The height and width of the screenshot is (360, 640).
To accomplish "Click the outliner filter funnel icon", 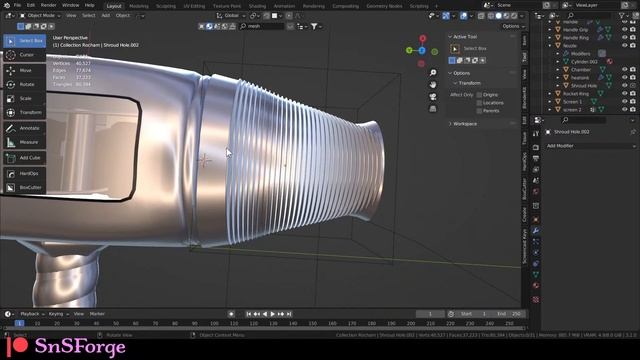I will pos(622,16).
